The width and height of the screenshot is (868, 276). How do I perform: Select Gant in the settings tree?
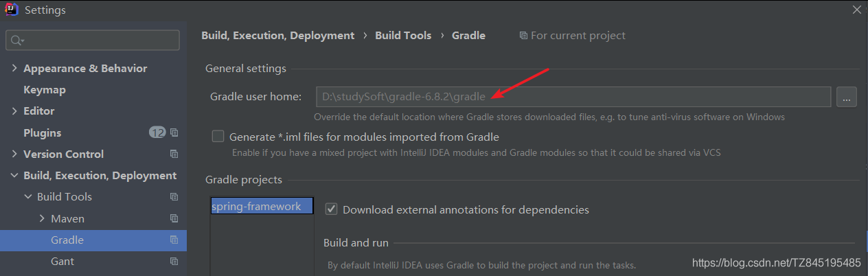pos(62,262)
